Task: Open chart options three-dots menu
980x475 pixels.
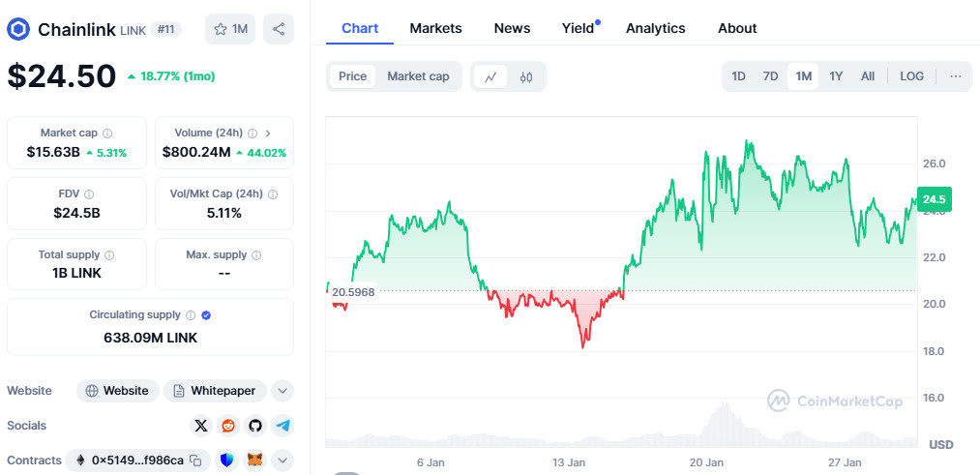Action: tap(956, 76)
